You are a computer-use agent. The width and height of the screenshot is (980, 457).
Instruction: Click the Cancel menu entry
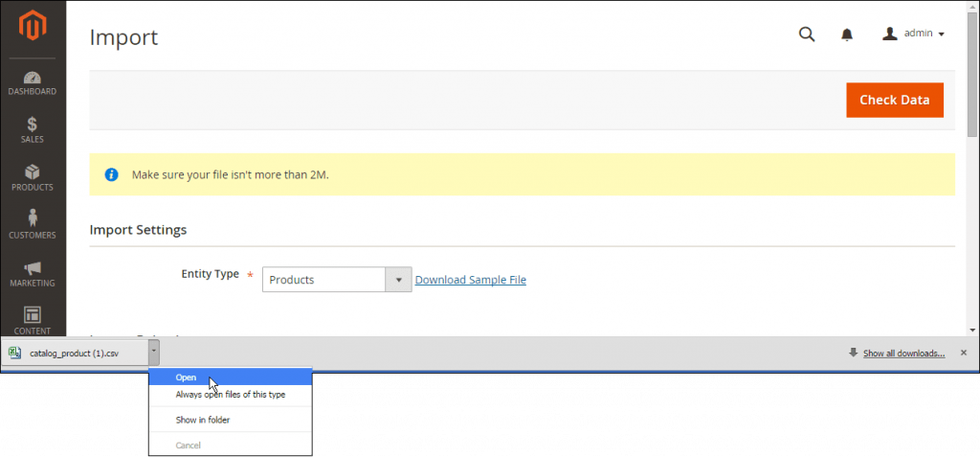(x=230, y=446)
